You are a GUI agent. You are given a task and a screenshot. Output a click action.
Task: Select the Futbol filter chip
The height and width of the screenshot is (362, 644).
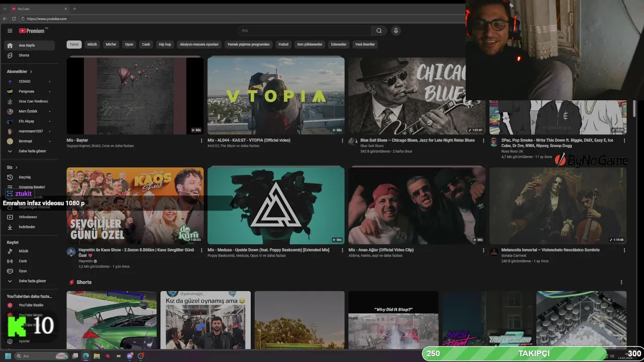coord(284,44)
